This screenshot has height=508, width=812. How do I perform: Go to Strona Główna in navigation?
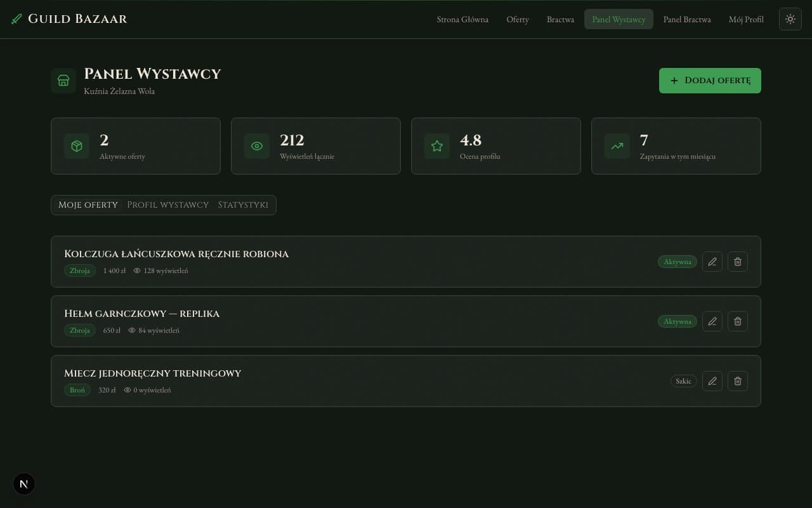click(462, 19)
